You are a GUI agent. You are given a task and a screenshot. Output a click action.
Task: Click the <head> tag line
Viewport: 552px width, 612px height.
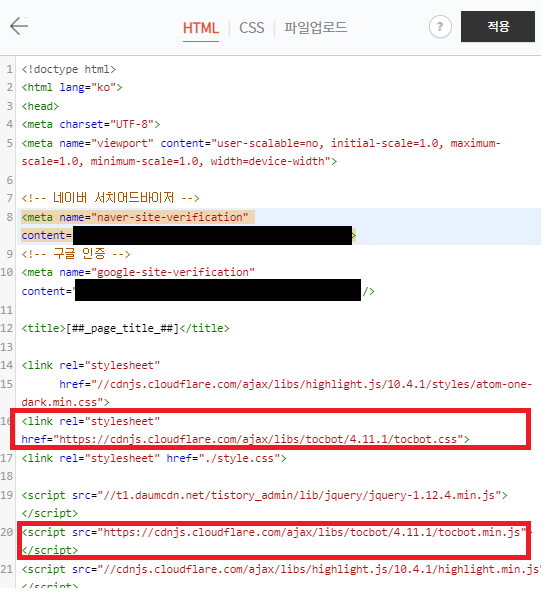[40, 106]
